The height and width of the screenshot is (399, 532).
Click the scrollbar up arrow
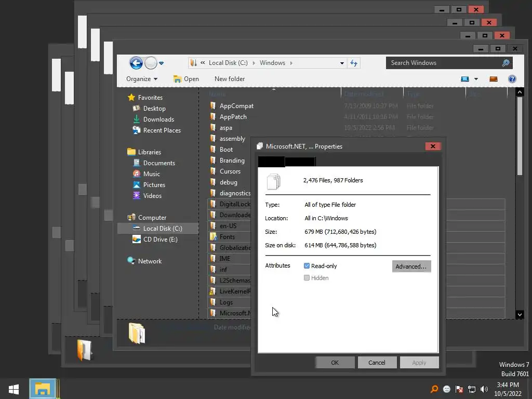tap(520, 91)
